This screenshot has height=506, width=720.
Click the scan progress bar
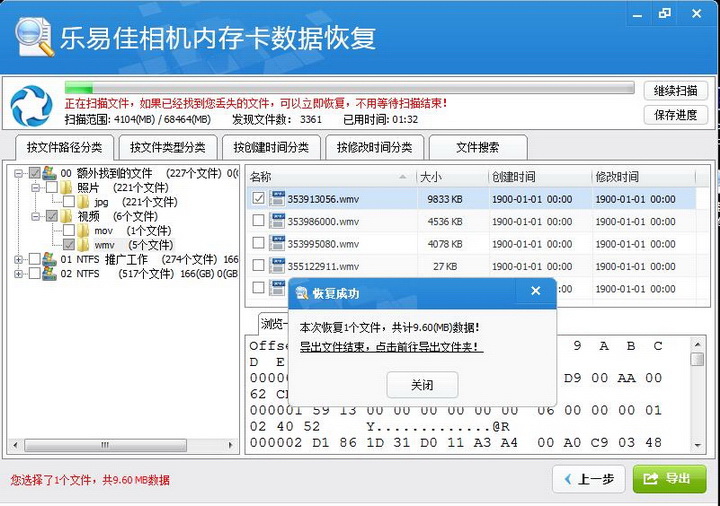click(x=349, y=87)
